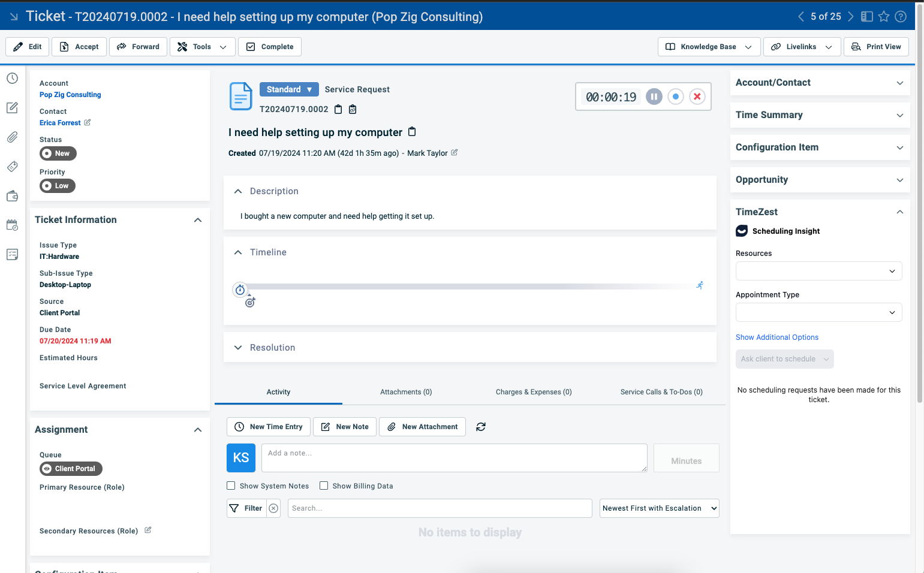Copy ticket number with clipboard icon

338,109
